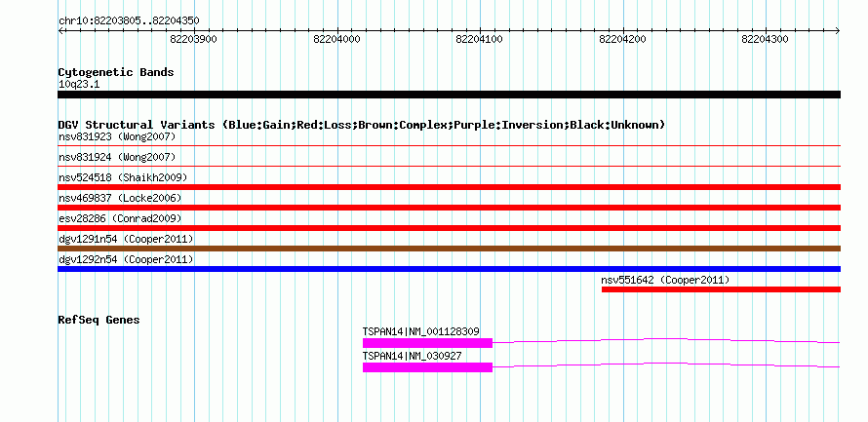Open variant dgv1292n54 (Cooper2011) label
Image resolution: width=868 pixels, height=422 pixels.
point(126,259)
